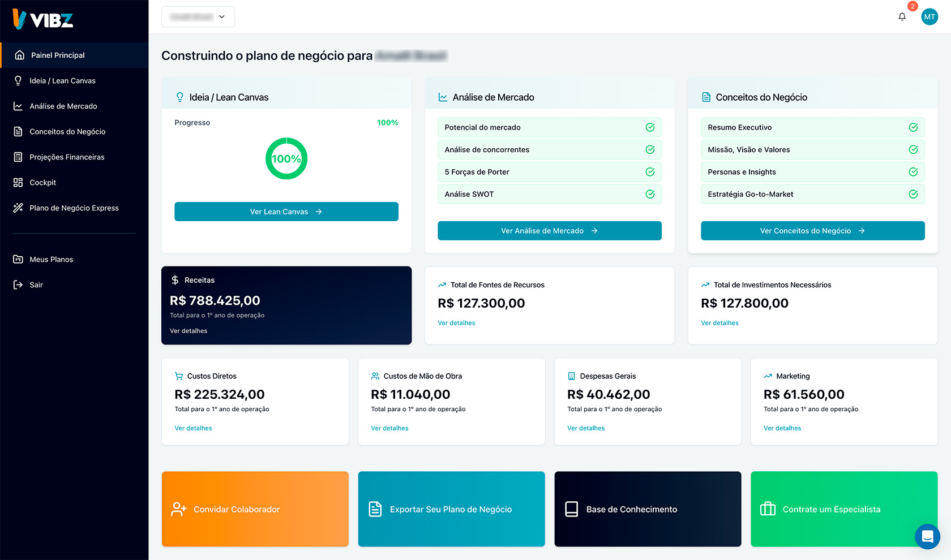Click Ver detalhes under Custos Diretos

point(193,428)
